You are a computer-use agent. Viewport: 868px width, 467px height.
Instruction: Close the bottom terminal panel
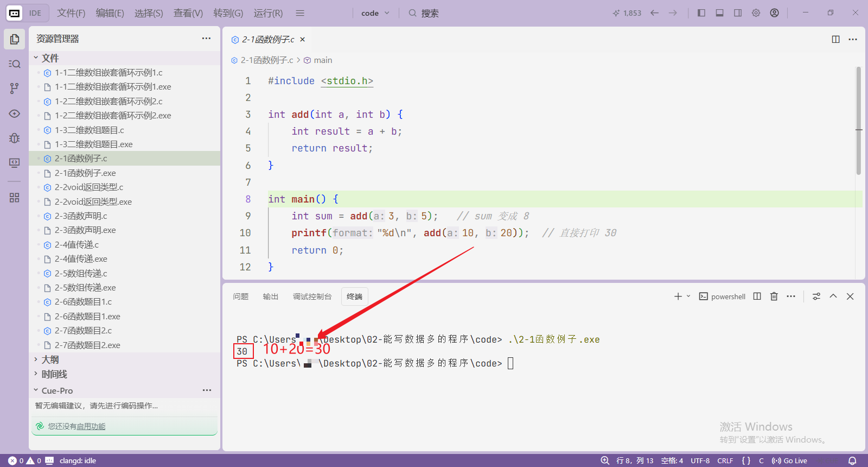(850, 296)
